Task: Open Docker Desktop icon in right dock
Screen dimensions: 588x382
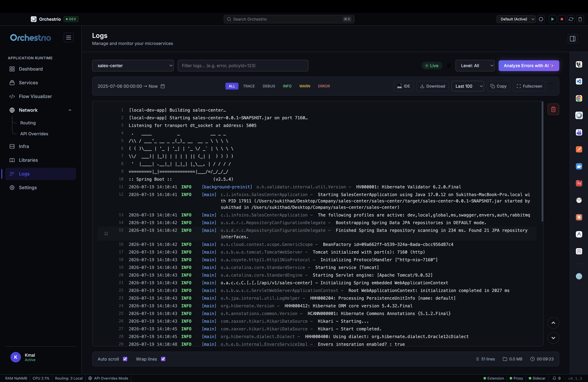Action: coord(579,166)
